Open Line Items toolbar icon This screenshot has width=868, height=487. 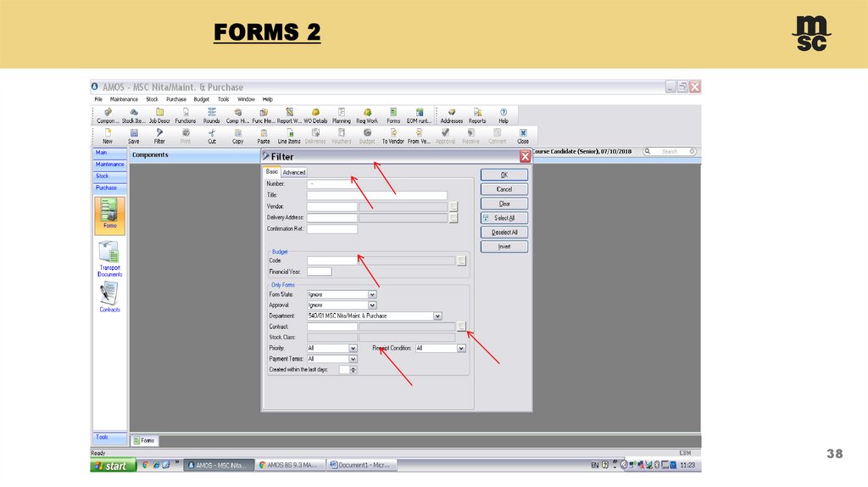point(289,137)
